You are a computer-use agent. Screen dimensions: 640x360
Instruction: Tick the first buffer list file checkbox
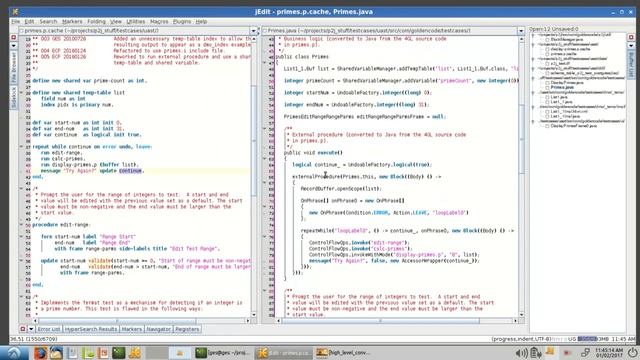click(547, 40)
